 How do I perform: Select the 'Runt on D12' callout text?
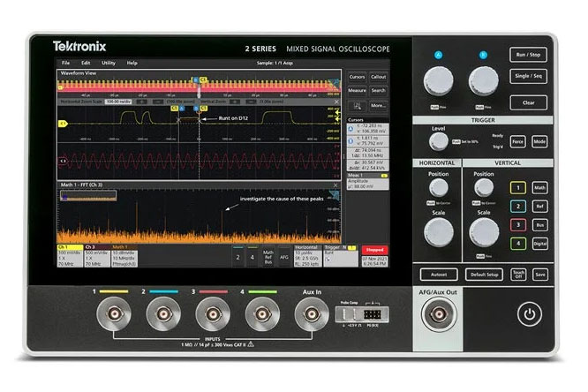point(233,118)
